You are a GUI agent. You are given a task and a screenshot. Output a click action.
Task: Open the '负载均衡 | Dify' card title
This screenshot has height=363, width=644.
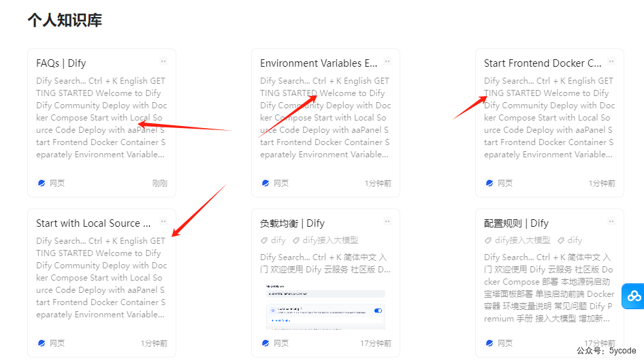click(x=293, y=223)
